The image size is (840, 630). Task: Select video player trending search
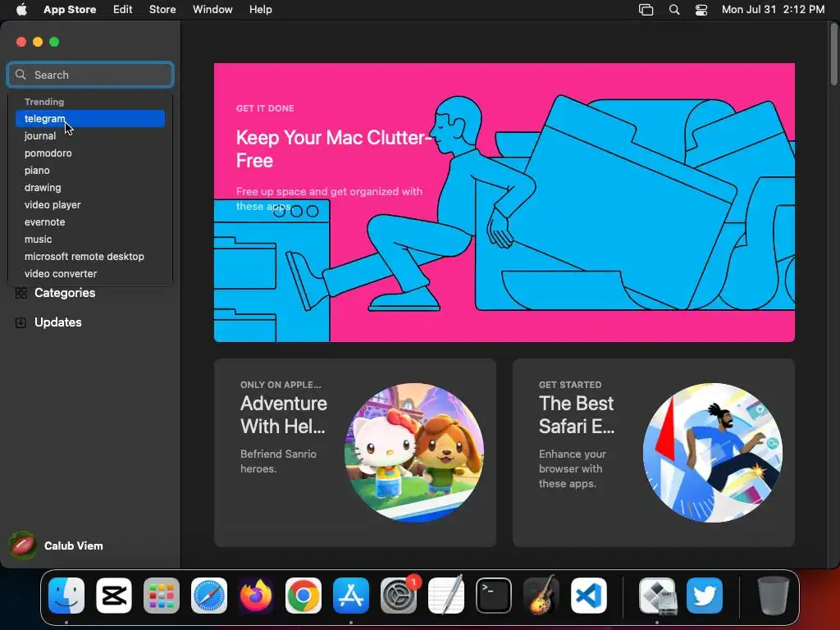point(90,204)
